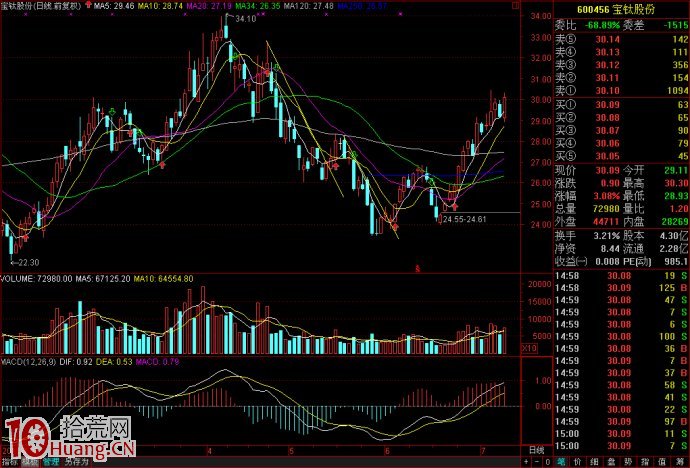Click the MACD(12,26,9) indicator label
Viewport: 690px width, 468px height.
click(x=29, y=362)
